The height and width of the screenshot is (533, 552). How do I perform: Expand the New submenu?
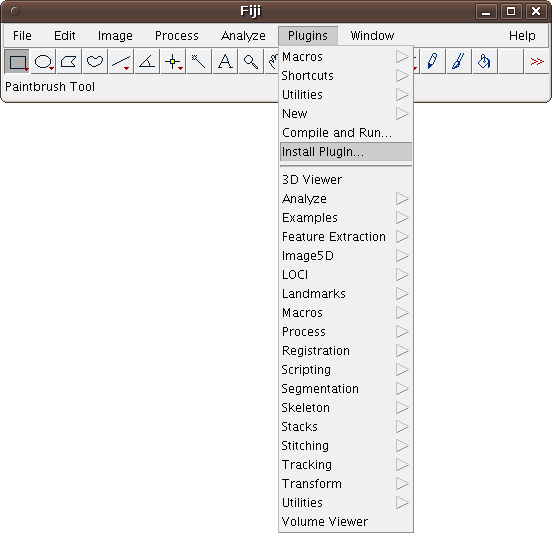tap(346, 114)
